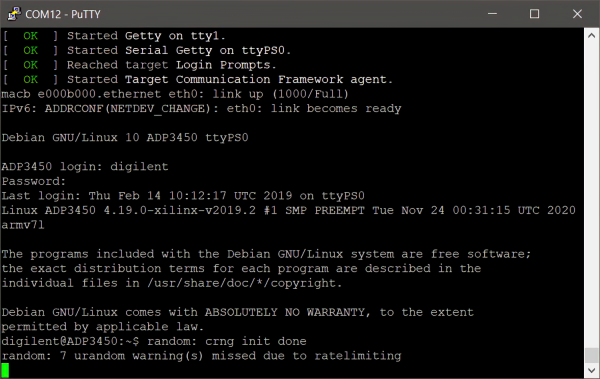The width and height of the screenshot is (600, 379).
Task: Click the scrollbar thumb
Action: point(592,355)
